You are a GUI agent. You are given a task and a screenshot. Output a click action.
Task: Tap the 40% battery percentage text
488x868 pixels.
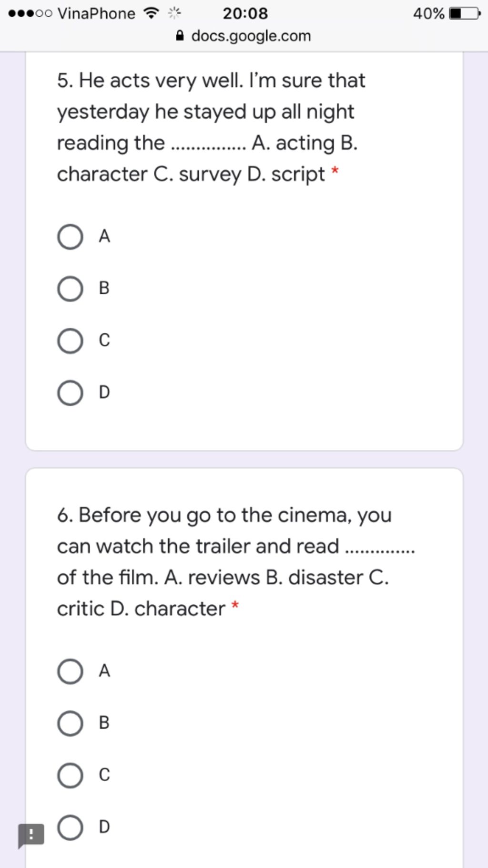[x=429, y=13]
